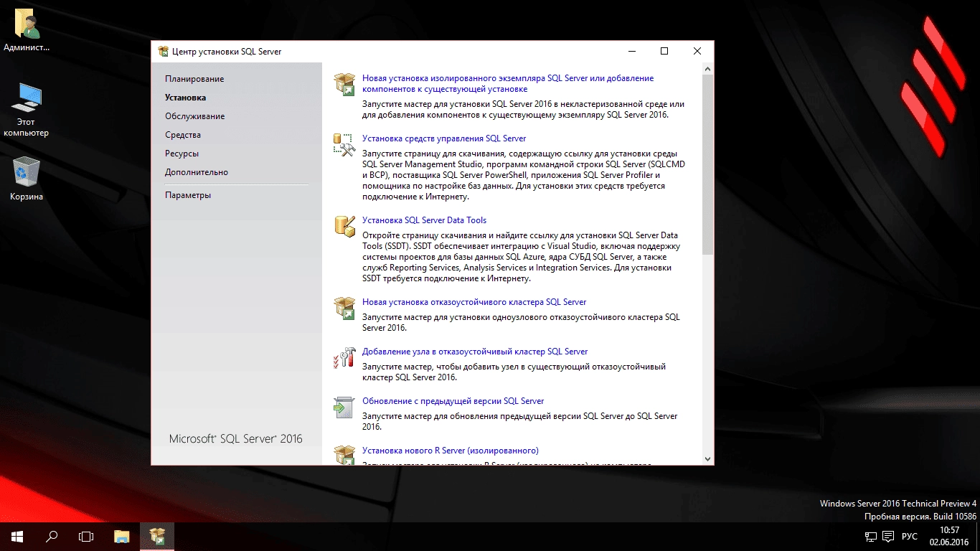
Task: Maximize the SQL Server setup window
Action: pos(664,52)
